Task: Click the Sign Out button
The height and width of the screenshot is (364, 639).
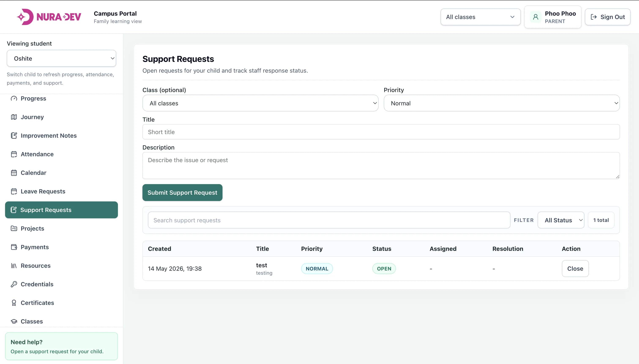Action: coord(608,17)
